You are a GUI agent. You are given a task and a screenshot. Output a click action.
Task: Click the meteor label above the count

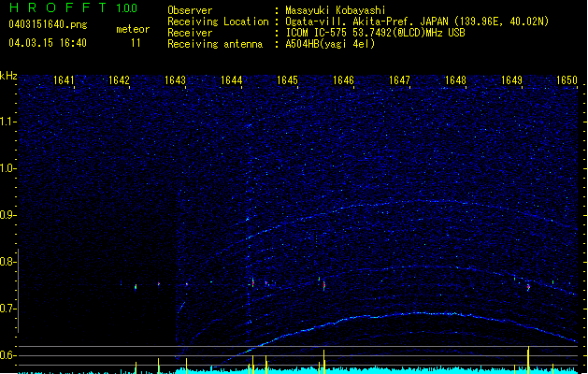pos(132,29)
